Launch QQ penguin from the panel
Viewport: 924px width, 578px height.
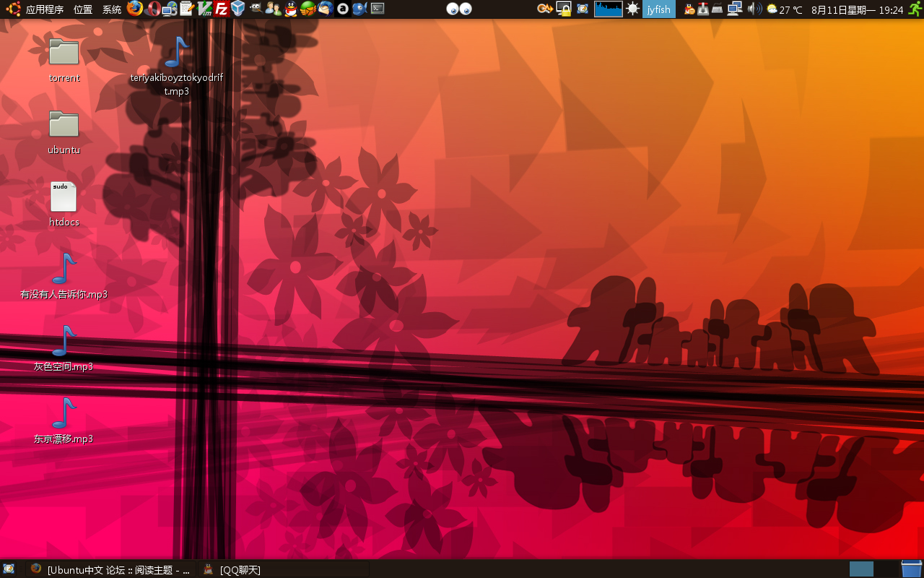tap(290, 9)
